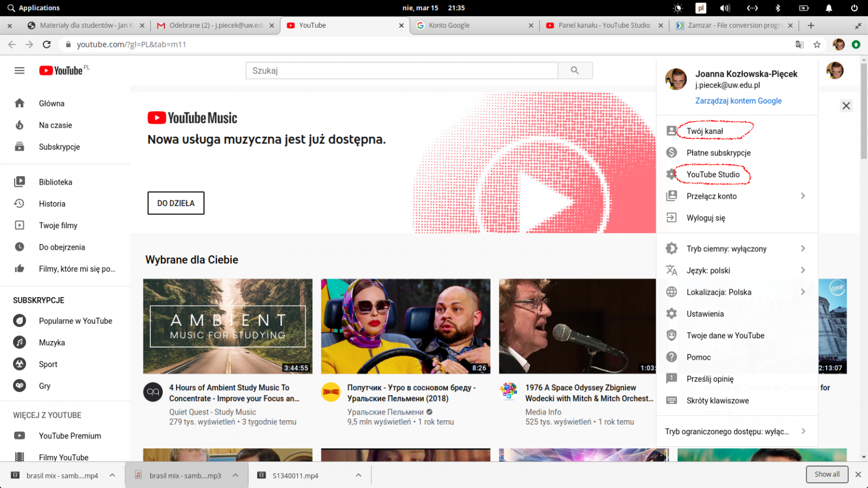Open options for brasil mix mp3 download
The height and width of the screenshot is (488, 868).
coord(236,476)
